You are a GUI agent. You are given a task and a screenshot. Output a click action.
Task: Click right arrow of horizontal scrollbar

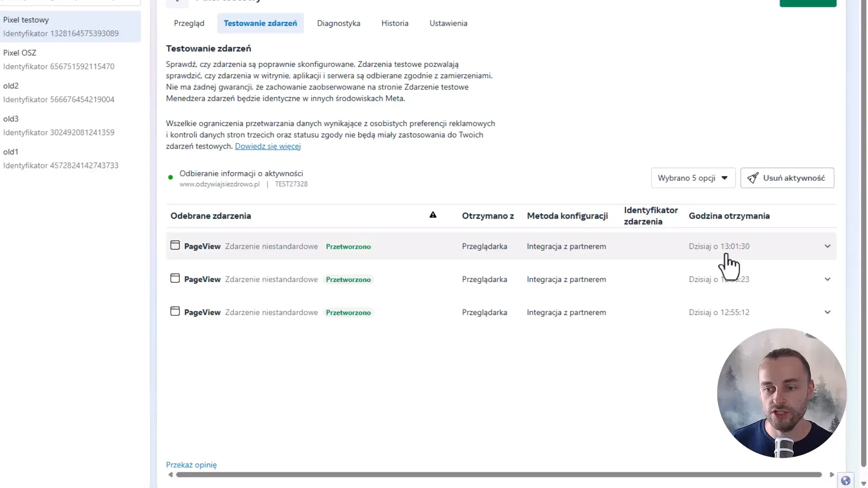pyautogui.click(x=831, y=474)
